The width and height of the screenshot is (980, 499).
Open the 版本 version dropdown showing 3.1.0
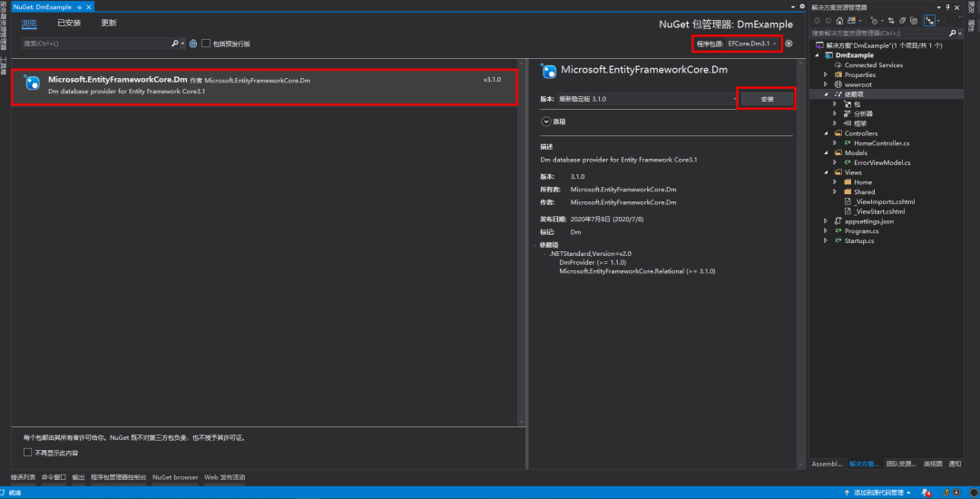click(647, 99)
